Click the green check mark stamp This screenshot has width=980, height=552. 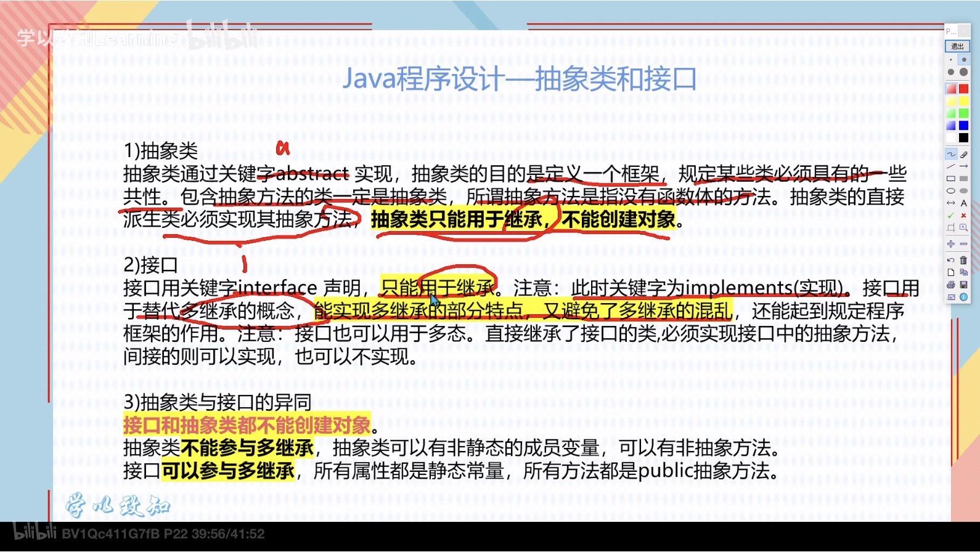951,216
